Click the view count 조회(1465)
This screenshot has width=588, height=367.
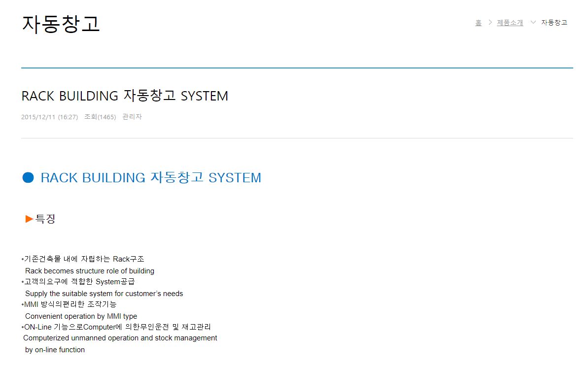(100, 117)
